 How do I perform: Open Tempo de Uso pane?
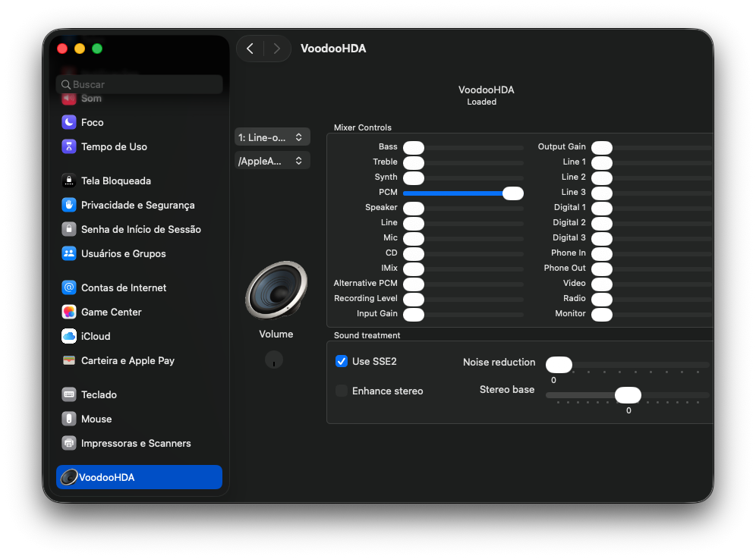(140, 146)
